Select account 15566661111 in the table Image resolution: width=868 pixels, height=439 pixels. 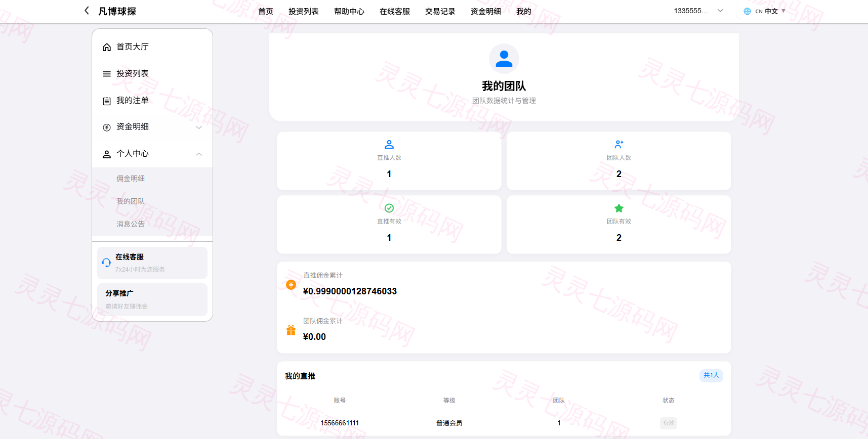[340, 423]
